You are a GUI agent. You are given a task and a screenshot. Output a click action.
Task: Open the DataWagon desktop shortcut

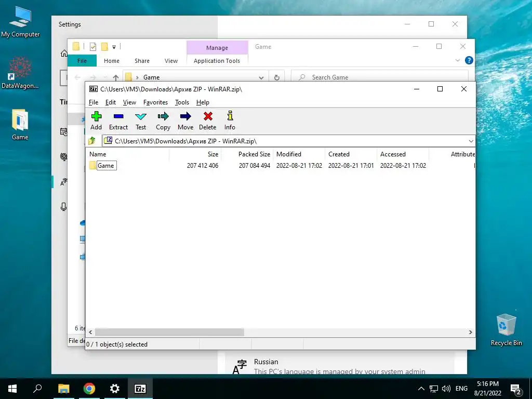click(20, 73)
